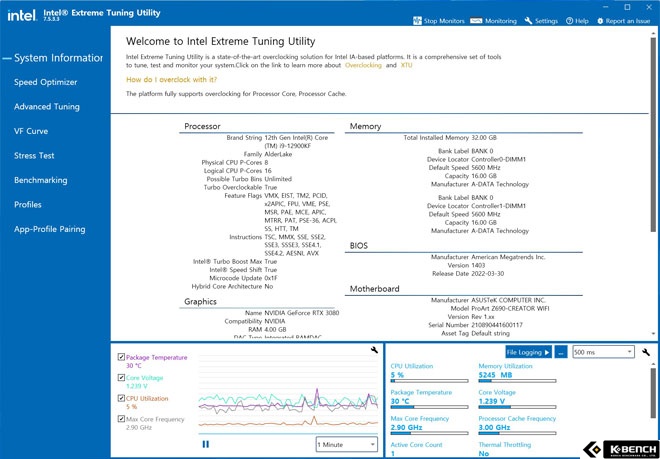Viewport: 660px width, 459px height.
Task: Open the 500 ms sampling interval dropdown
Action: coord(603,352)
